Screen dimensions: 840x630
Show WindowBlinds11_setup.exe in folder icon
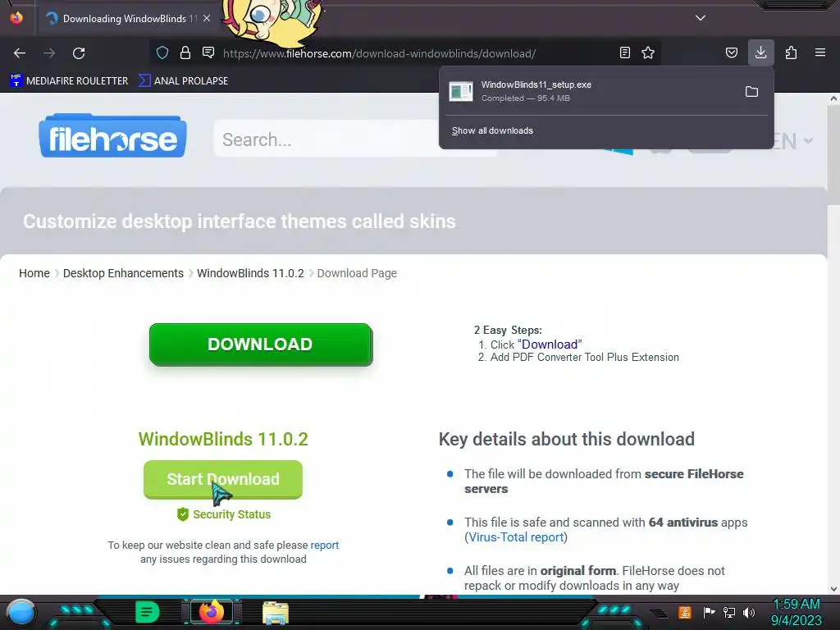751,92
